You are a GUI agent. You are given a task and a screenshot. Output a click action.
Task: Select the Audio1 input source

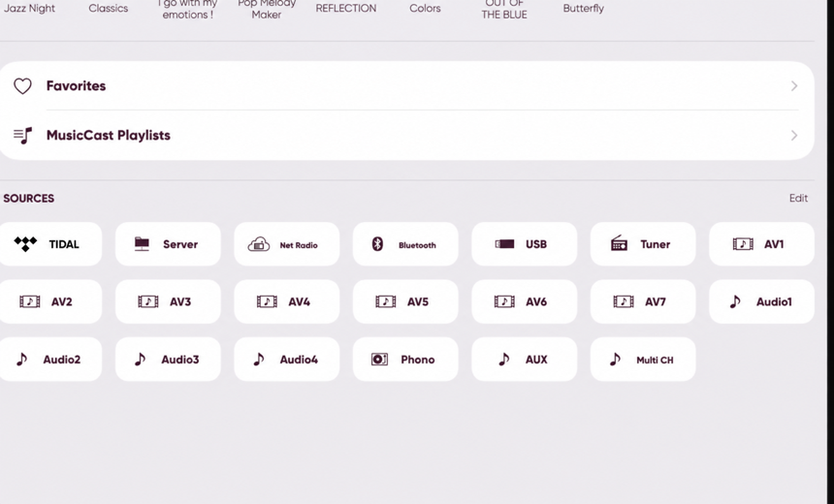coord(761,302)
